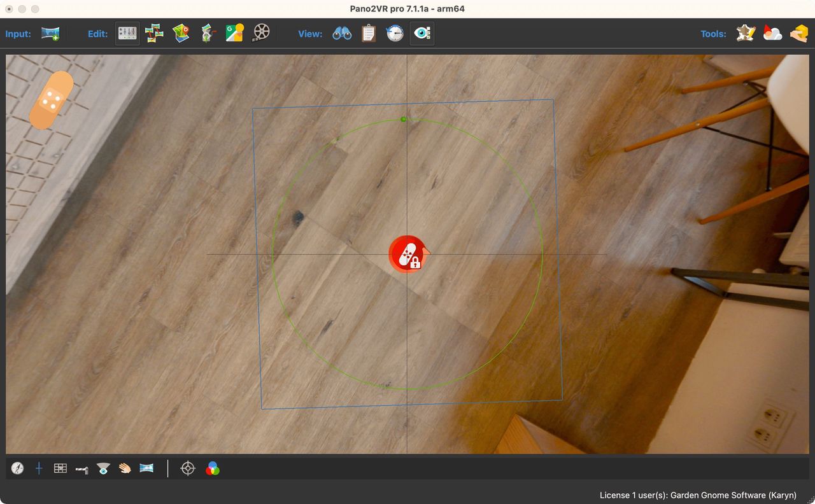
Task: Enable the hand pan mode
Action: pos(125,468)
